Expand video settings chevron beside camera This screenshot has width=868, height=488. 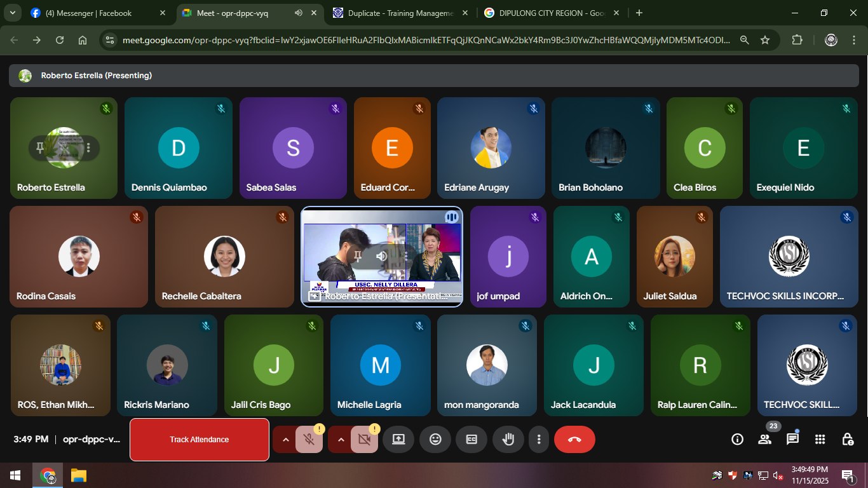coord(341,439)
